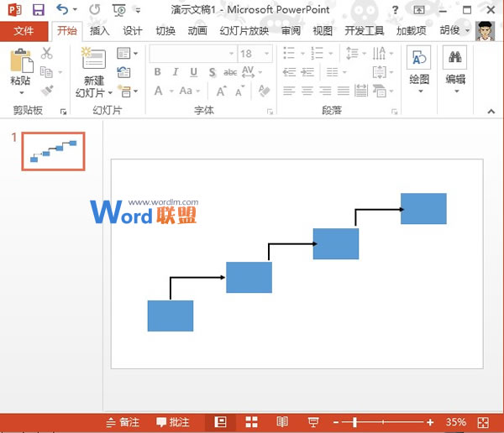The height and width of the screenshot is (433, 504).
Task: Switch to Normal view in status bar
Action: click(x=220, y=422)
